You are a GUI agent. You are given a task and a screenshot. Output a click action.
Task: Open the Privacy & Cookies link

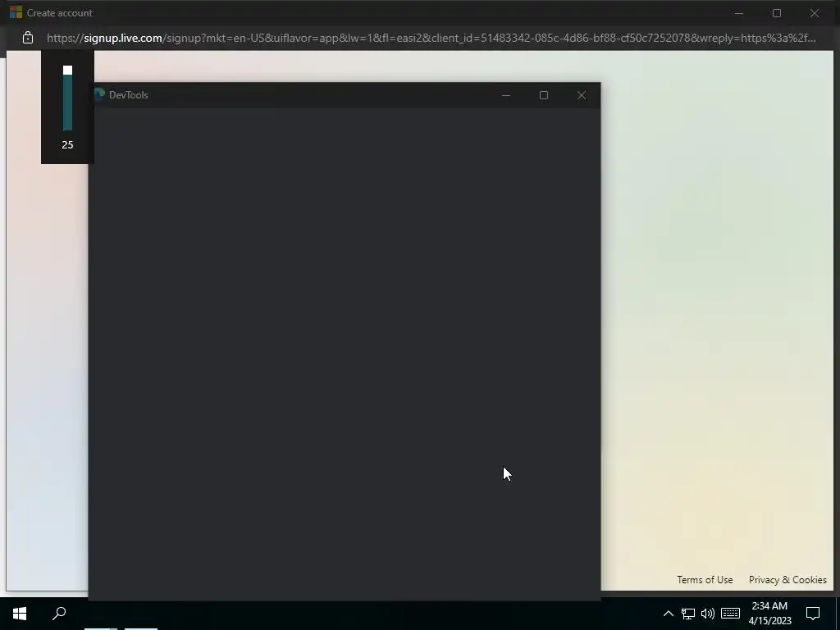pos(787,580)
